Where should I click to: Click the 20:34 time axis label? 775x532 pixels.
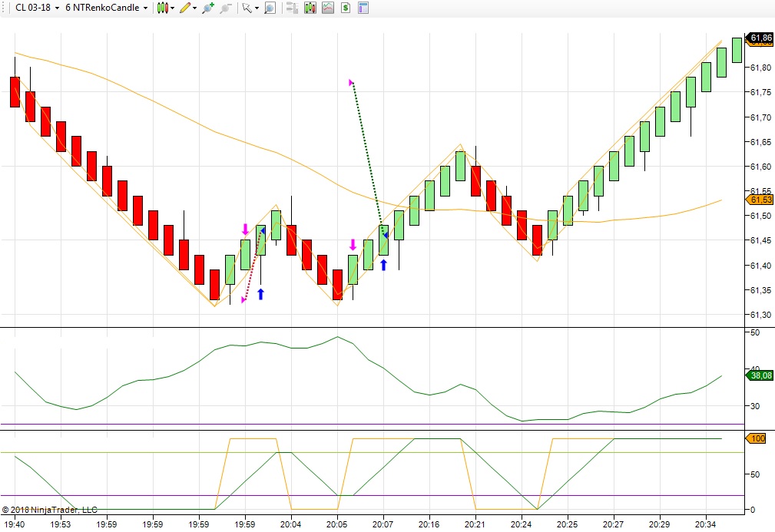point(705,524)
